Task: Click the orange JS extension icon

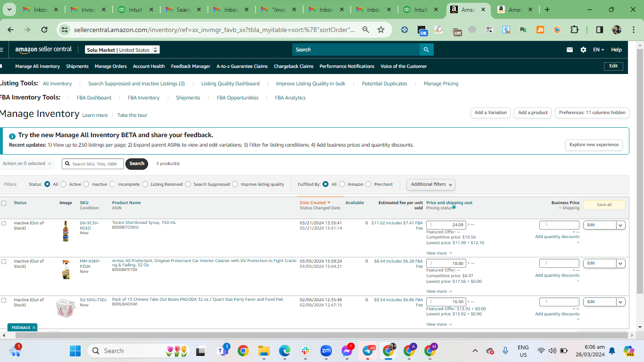Action: click(540, 30)
